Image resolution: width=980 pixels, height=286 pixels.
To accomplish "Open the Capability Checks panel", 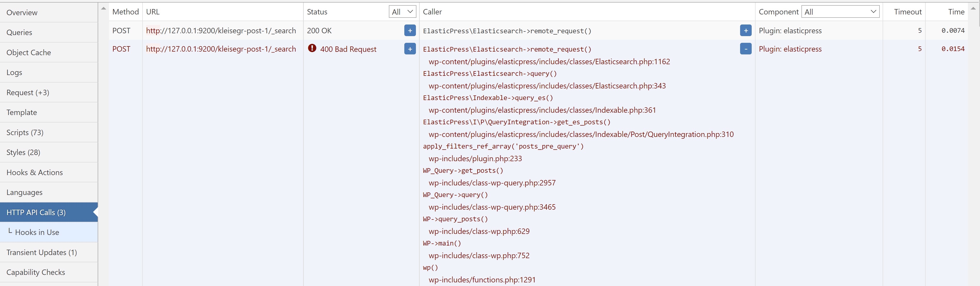I will coord(36,272).
